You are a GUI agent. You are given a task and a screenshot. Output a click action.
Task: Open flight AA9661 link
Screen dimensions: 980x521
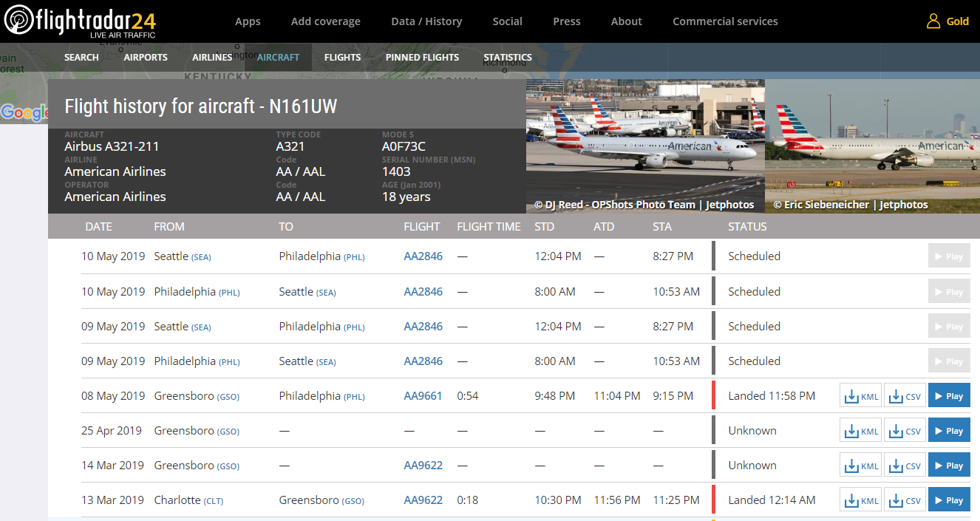pyautogui.click(x=423, y=396)
